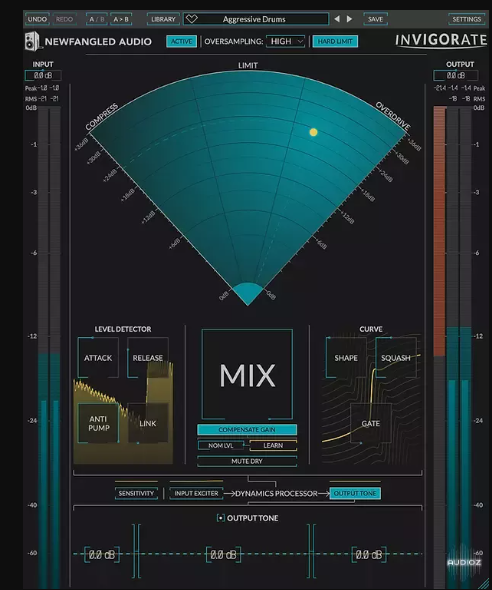Copy settings with A > B button
Viewport: 492px width, 590px height.
coord(121,19)
